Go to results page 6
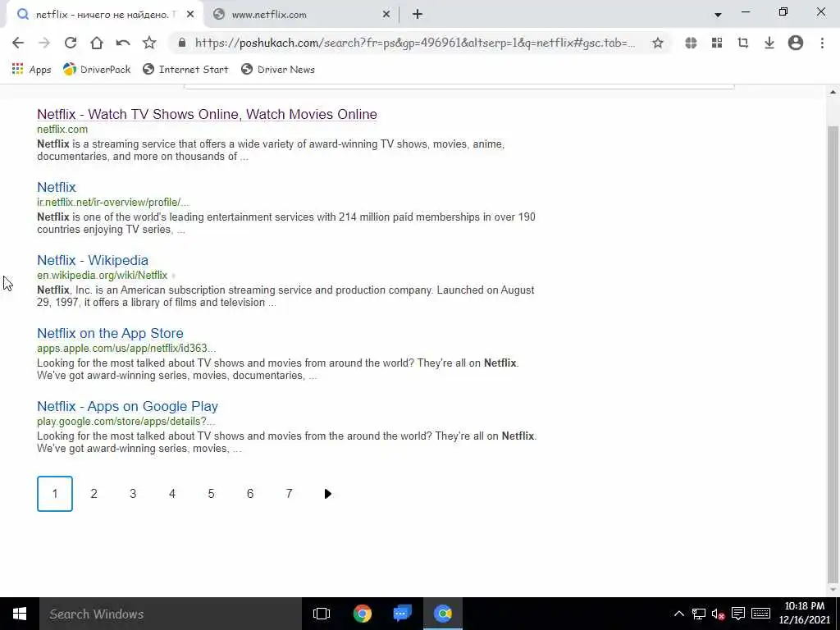The width and height of the screenshot is (840, 630). [x=250, y=493]
